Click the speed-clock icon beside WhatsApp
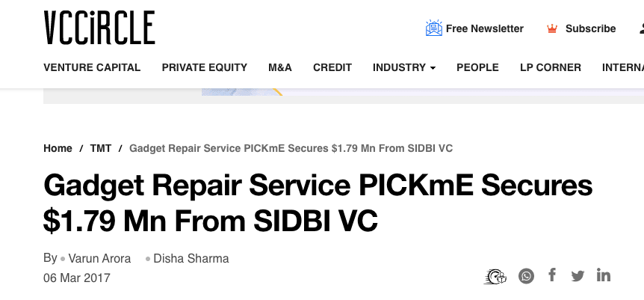Image resolution: width=644 pixels, height=300 pixels. pos(495,276)
